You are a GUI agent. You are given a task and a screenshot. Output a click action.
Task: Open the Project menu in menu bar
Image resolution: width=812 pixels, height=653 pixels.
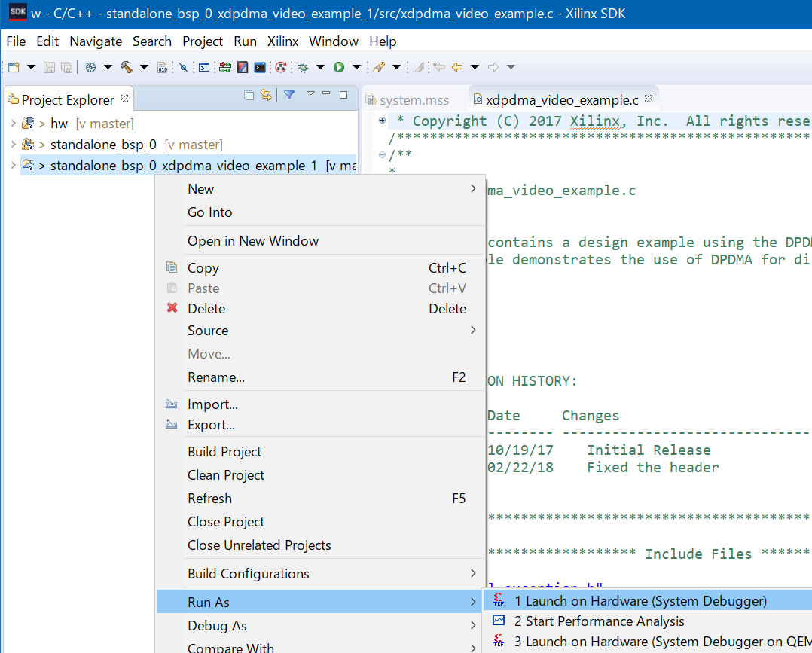tap(203, 41)
